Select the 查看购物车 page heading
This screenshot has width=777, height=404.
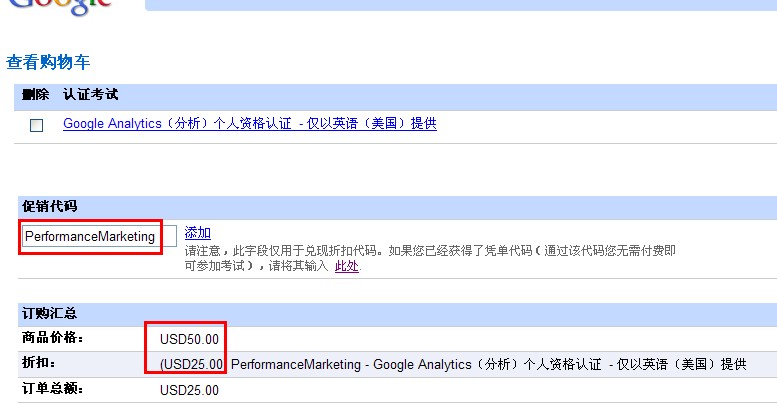(48, 62)
